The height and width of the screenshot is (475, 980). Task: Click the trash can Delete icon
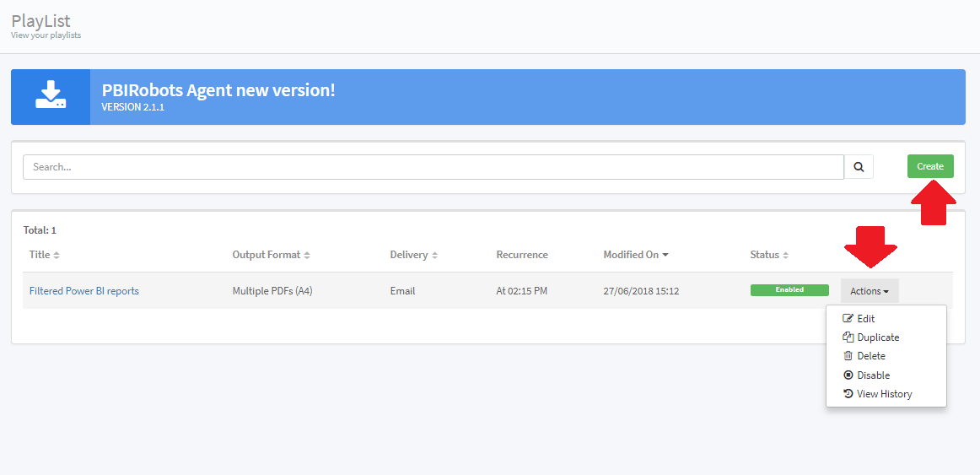[x=848, y=356]
